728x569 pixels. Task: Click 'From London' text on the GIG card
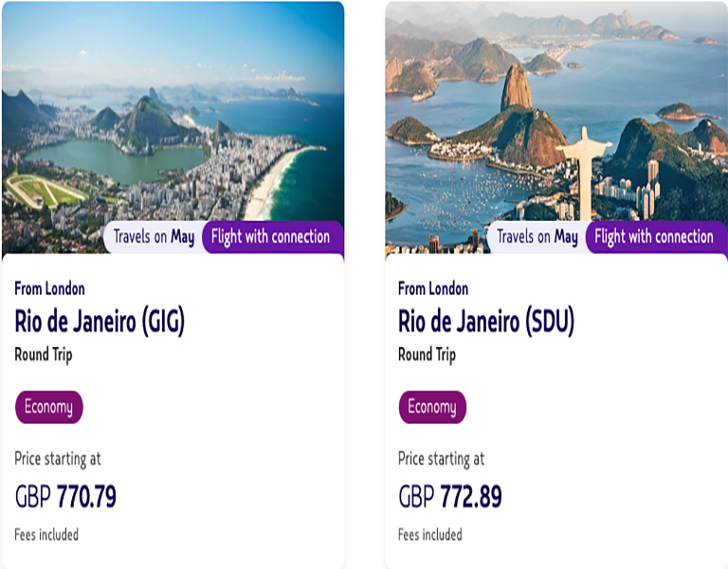49,288
